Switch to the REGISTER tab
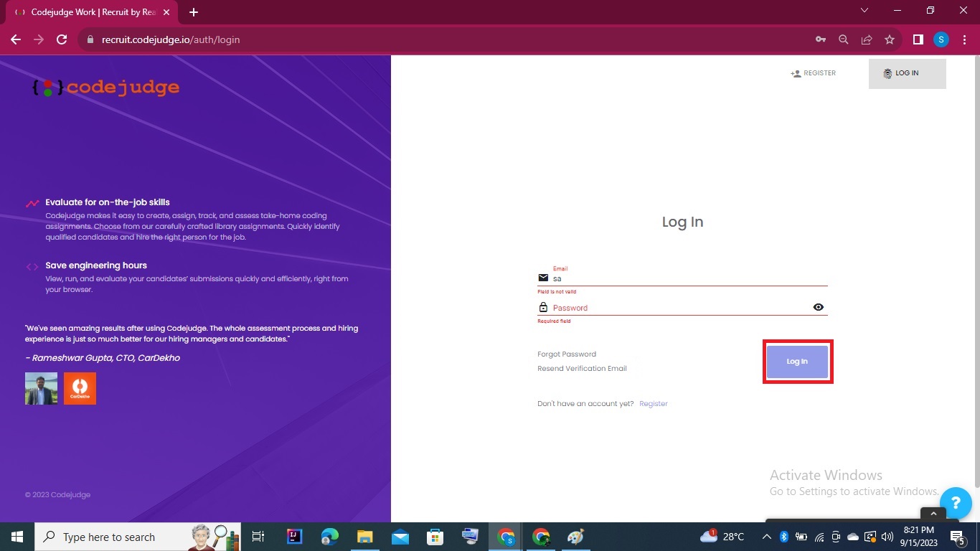Image resolution: width=980 pixels, height=551 pixels. [814, 72]
